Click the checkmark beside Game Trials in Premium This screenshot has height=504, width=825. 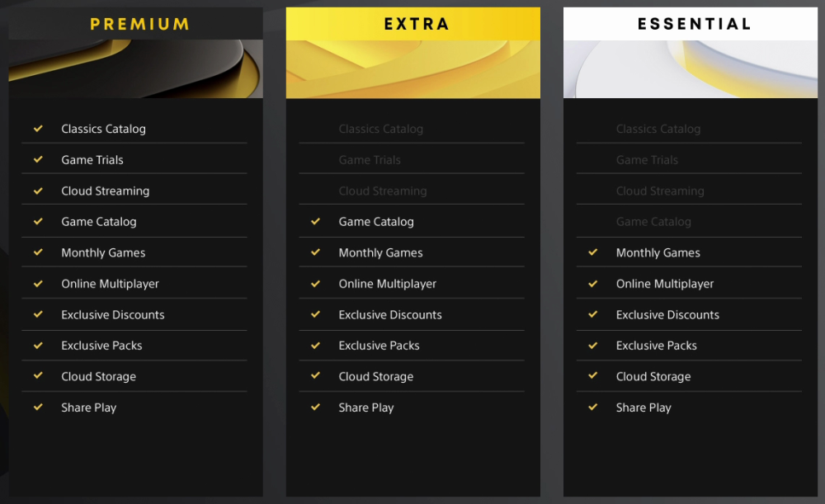point(38,160)
